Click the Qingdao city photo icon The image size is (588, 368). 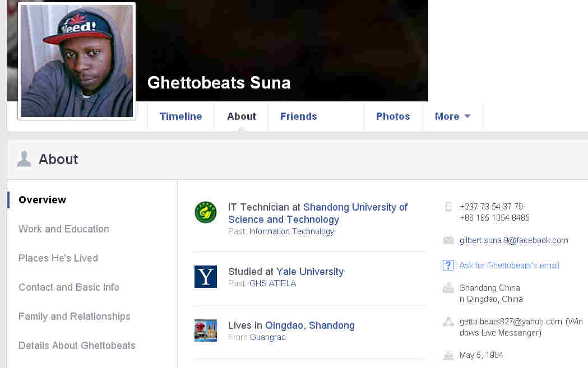[x=205, y=330]
